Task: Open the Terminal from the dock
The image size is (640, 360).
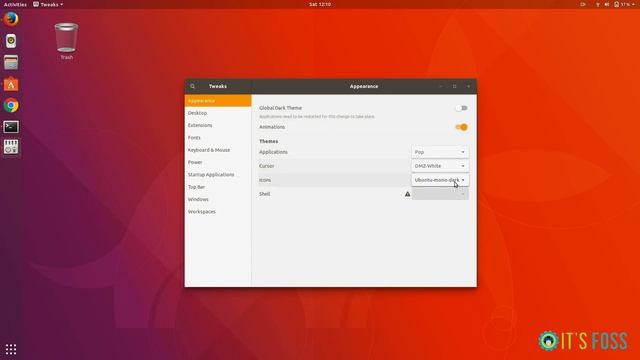Action: point(11,127)
